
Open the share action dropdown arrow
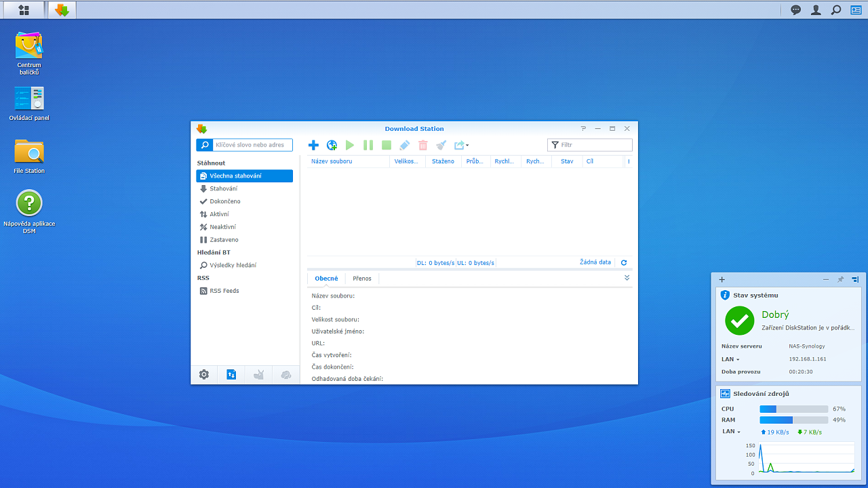[467, 146]
